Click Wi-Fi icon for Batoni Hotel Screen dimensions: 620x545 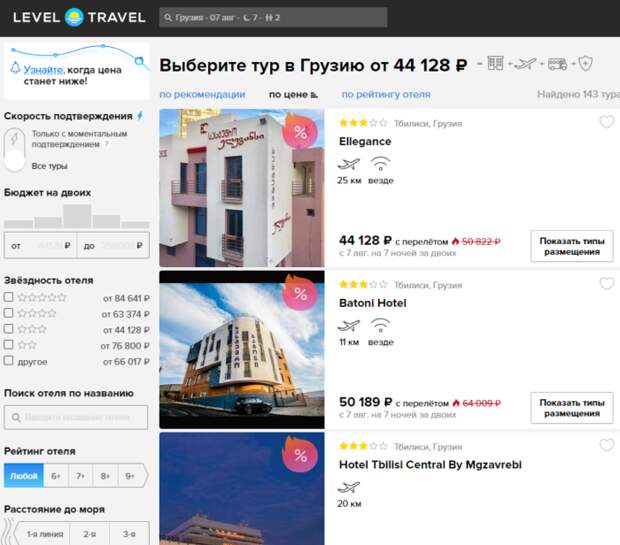click(380, 325)
